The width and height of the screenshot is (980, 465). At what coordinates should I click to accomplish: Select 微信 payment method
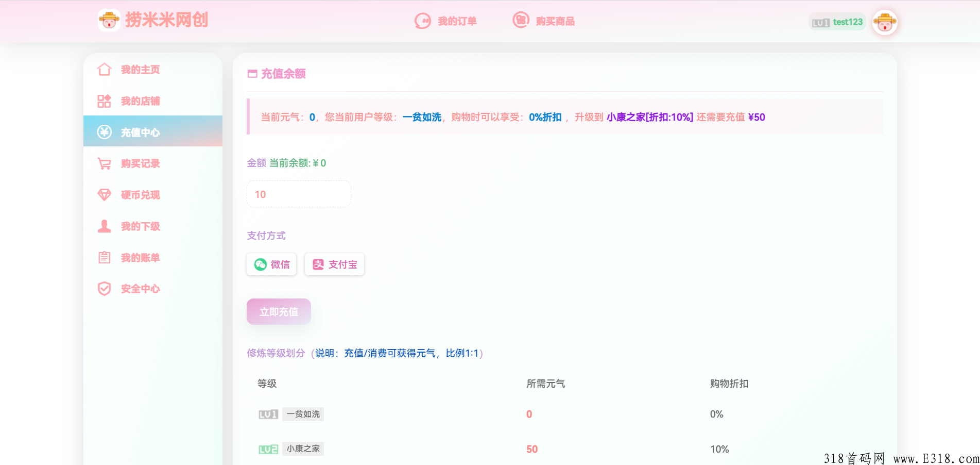(271, 264)
